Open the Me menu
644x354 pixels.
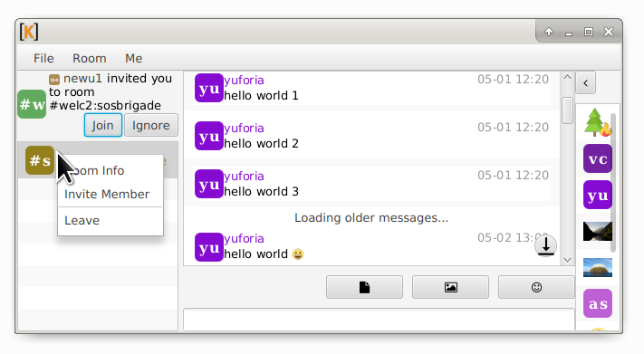(x=133, y=58)
